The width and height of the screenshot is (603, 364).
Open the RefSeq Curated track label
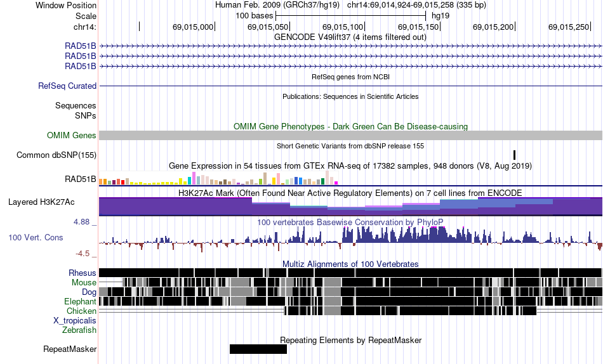[x=67, y=86]
